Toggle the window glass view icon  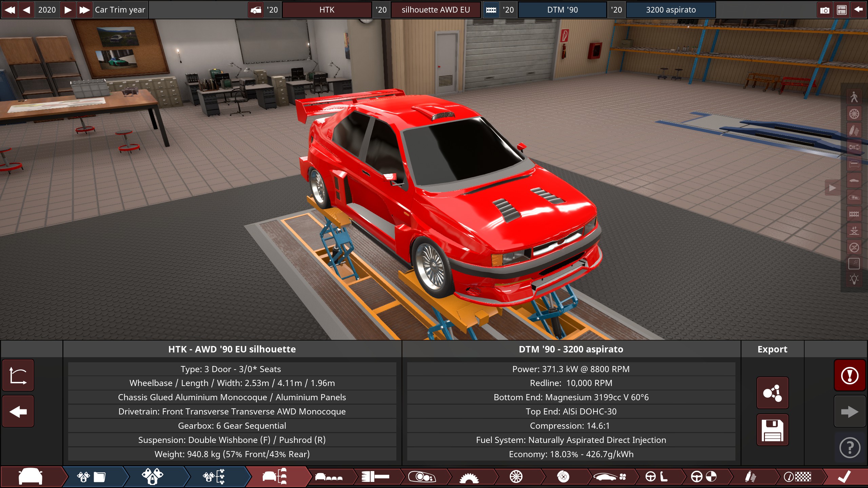[x=854, y=264]
